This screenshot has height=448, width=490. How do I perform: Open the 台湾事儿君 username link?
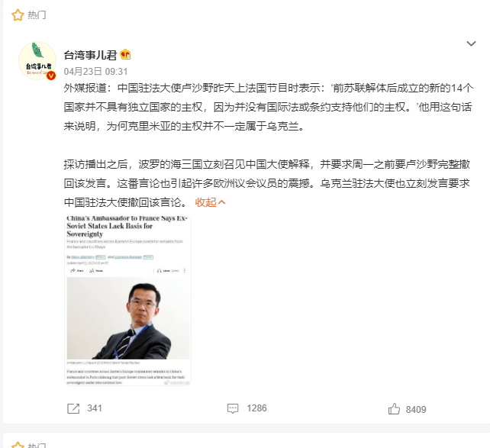(90, 55)
